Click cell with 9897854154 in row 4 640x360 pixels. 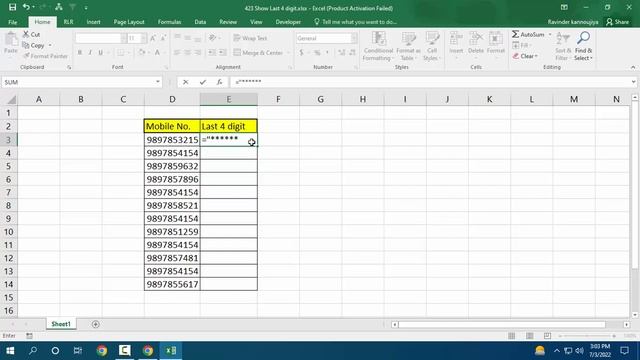coord(172,153)
